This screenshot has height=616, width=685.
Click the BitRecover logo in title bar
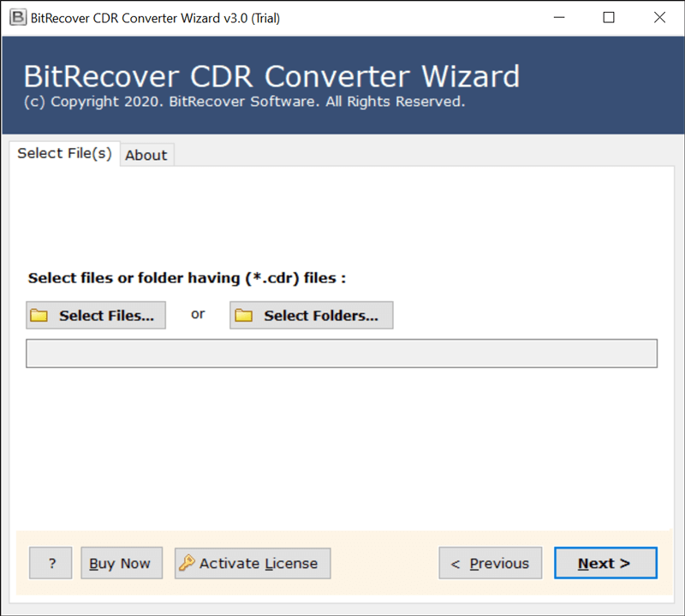(17, 18)
